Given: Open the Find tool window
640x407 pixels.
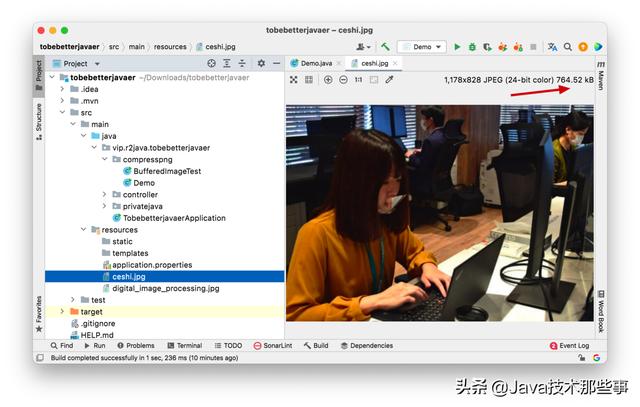Looking at the screenshot, I should 62,346.
